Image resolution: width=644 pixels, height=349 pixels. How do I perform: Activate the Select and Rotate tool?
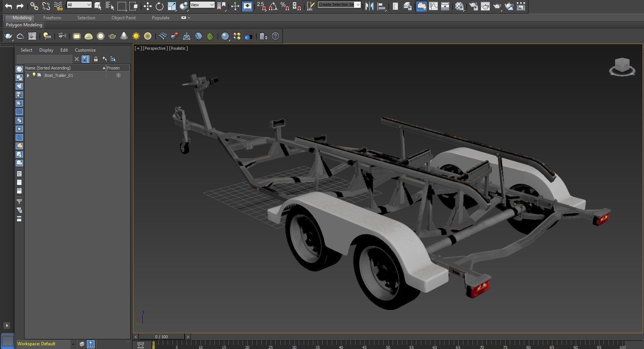[x=159, y=6]
